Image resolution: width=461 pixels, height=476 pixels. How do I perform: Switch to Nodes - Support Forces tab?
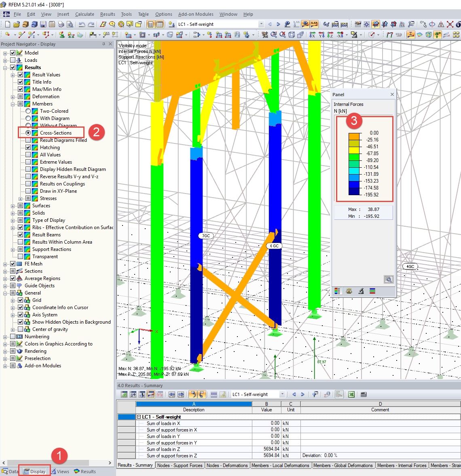[x=180, y=465]
